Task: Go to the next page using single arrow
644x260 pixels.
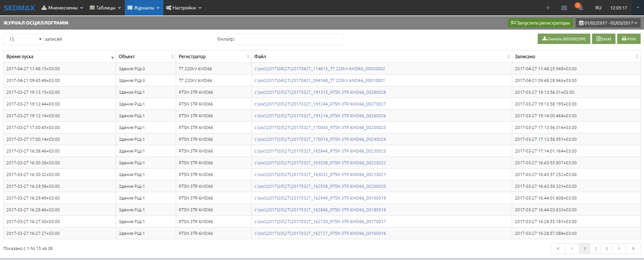Action: pos(619,249)
